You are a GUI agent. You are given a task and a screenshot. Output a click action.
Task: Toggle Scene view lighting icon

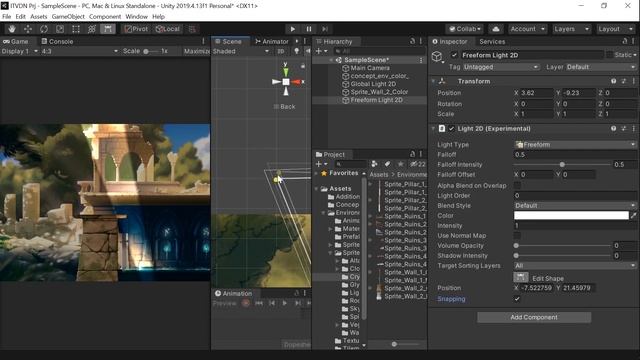click(297, 51)
